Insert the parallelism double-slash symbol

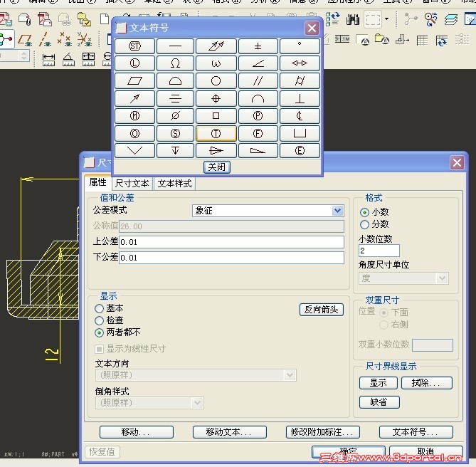(258, 81)
